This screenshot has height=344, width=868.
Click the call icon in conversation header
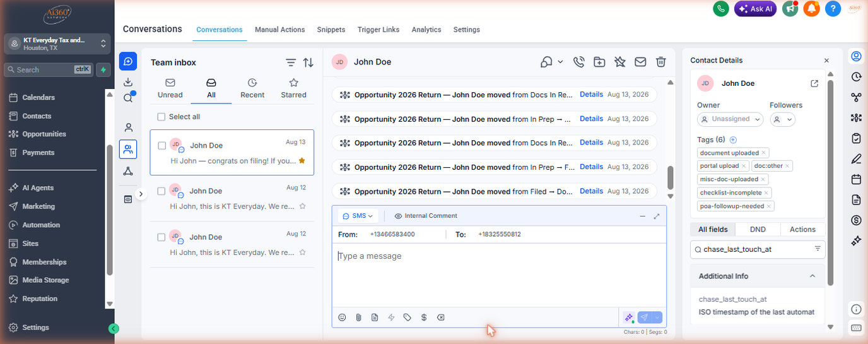pos(578,62)
